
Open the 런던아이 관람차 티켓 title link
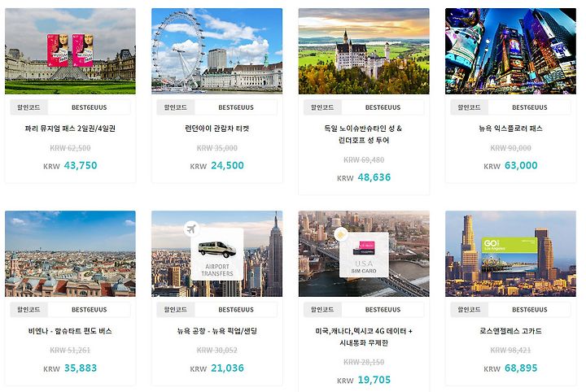pos(216,128)
